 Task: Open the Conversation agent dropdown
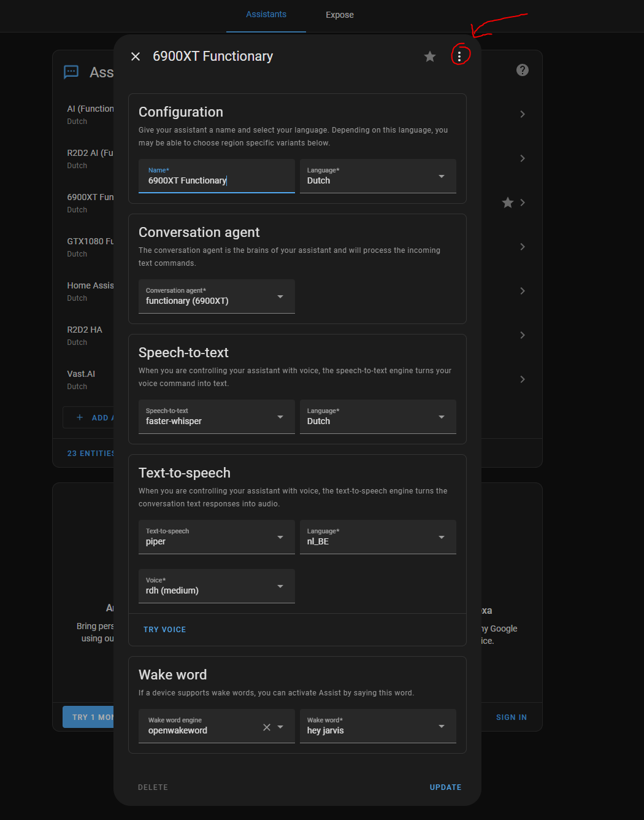[x=281, y=296]
